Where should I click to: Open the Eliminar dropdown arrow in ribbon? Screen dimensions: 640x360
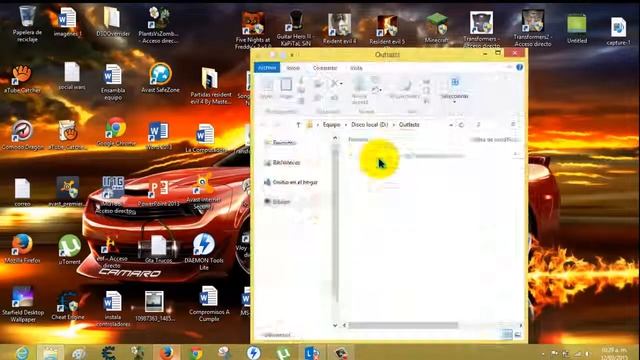click(x=341, y=84)
